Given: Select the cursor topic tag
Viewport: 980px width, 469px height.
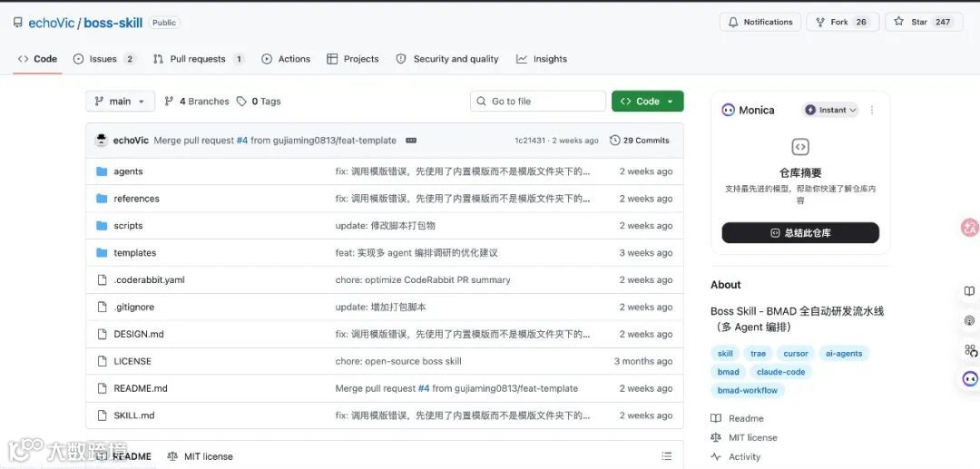Looking at the screenshot, I should coord(796,354).
